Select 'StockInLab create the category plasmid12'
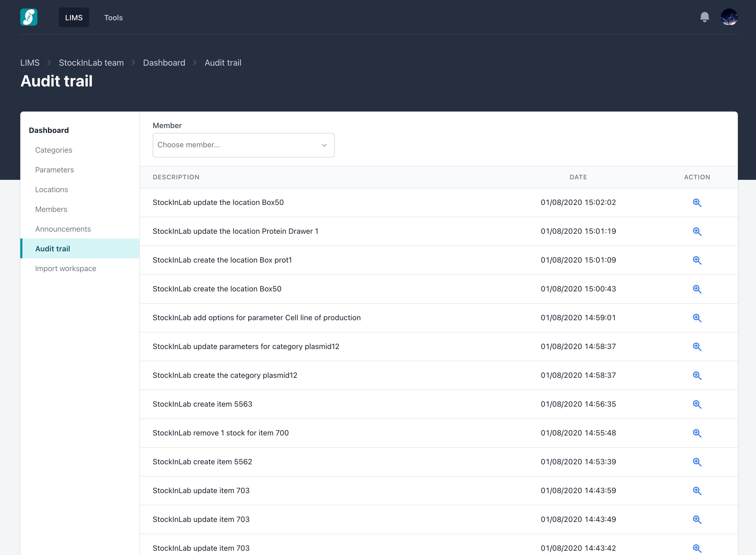The image size is (756, 555). coord(225,376)
